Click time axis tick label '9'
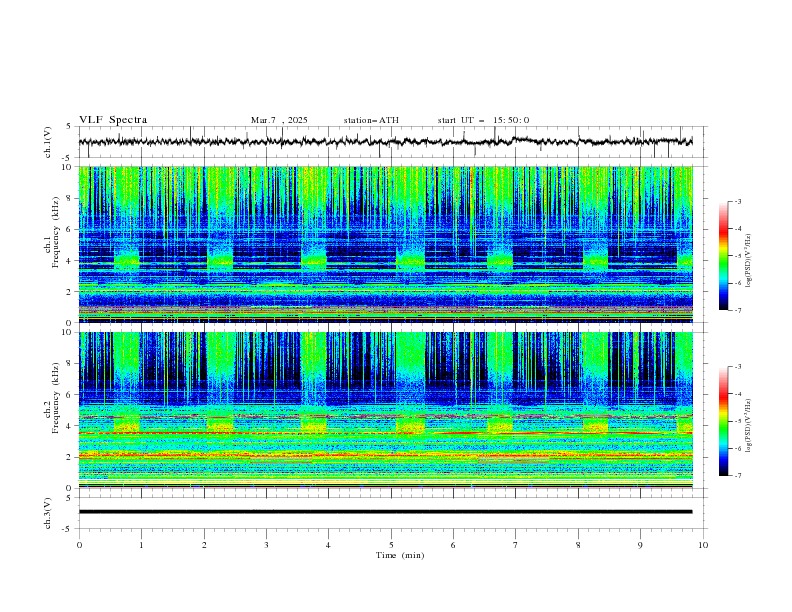This screenshot has height=612, width=792. [x=640, y=545]
